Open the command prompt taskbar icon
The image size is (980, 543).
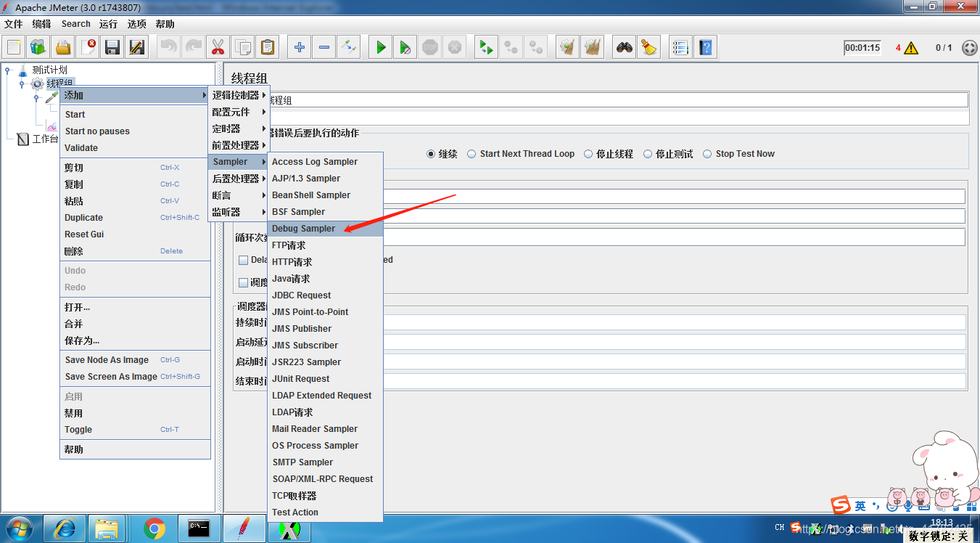point(199,528)
